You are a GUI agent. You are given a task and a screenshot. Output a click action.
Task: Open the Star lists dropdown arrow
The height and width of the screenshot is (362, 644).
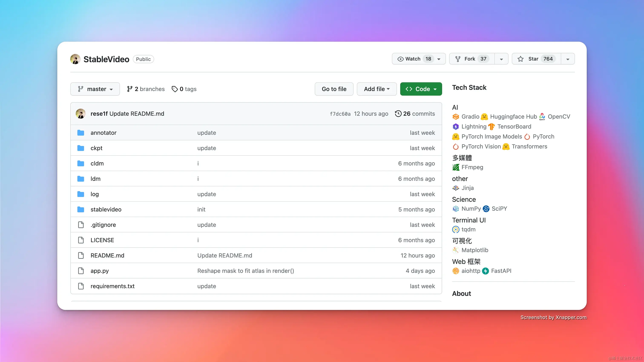click(568, 59)
